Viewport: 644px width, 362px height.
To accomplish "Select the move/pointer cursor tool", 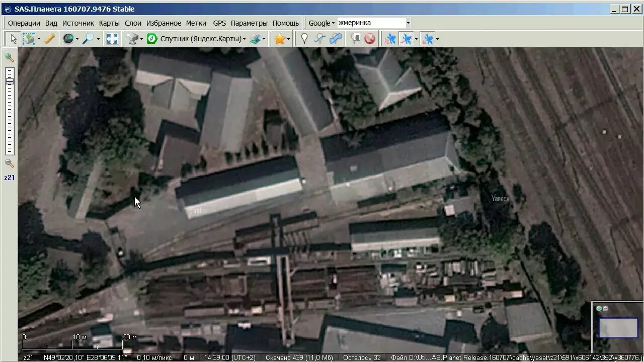I will pos(14,39).
